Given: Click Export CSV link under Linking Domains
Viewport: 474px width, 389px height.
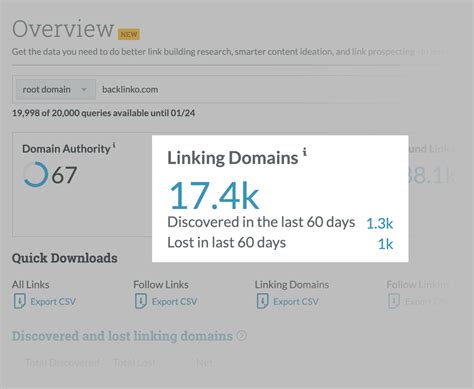Looking at the screenshot, I should tap(296, 301).
